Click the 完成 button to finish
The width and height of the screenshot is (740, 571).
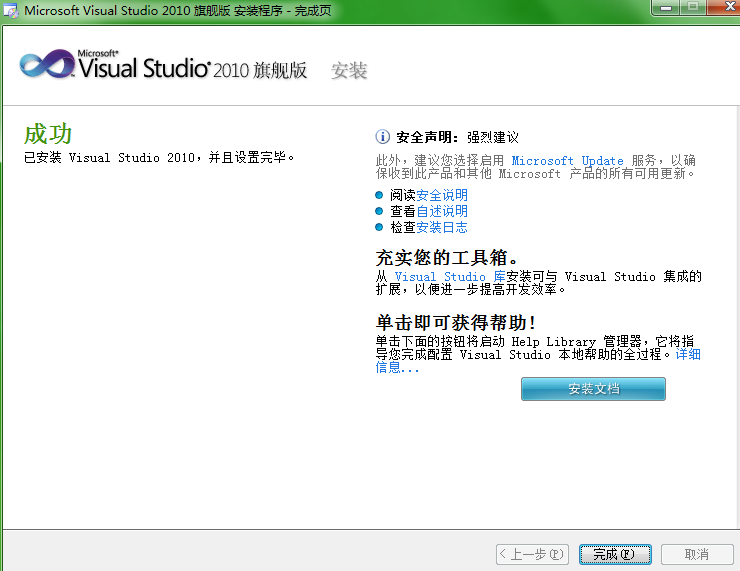tap(614, 554)
